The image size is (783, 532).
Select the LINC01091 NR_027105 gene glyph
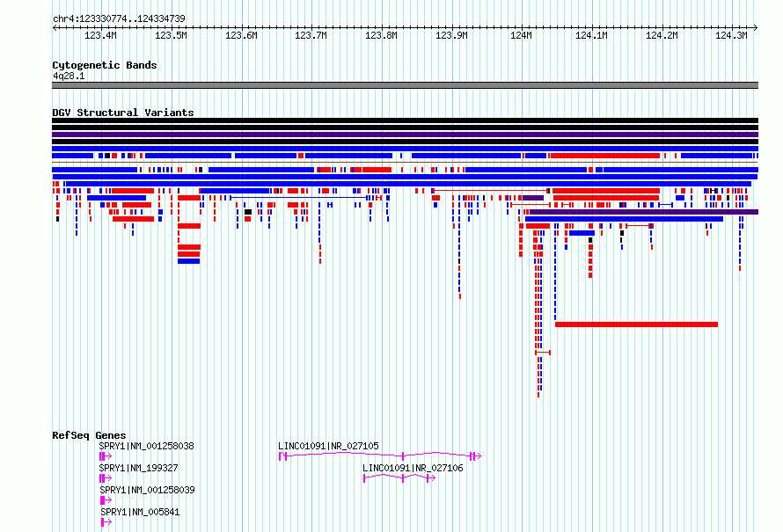point(379,455)
